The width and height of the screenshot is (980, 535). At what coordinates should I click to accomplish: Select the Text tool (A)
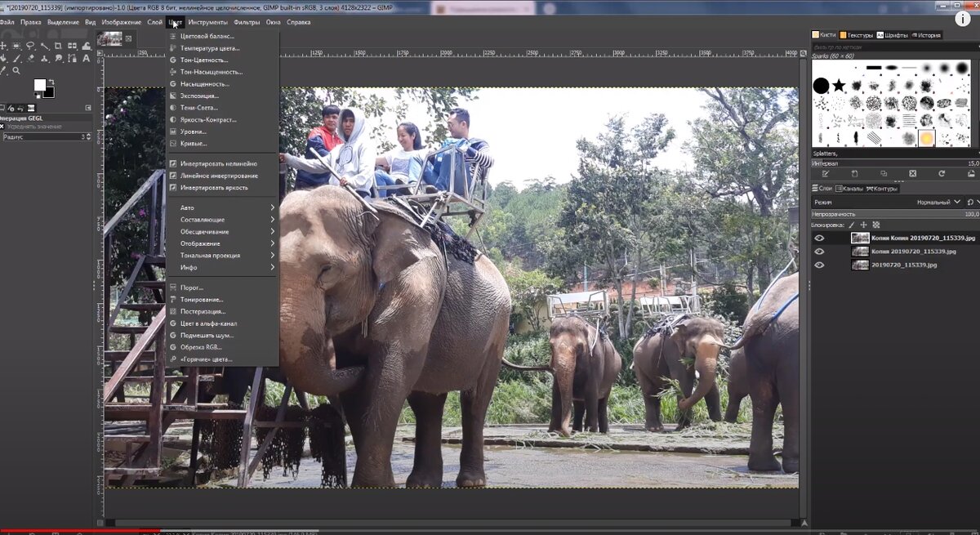(x=86, y=59)
